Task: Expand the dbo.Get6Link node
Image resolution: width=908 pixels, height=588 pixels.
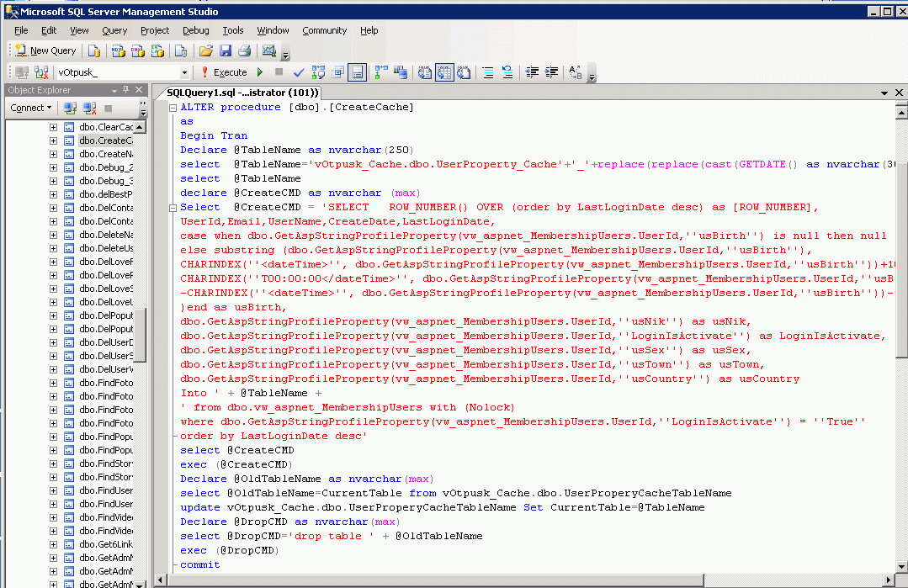Action: pyautogui.click(x=53, y=544)
